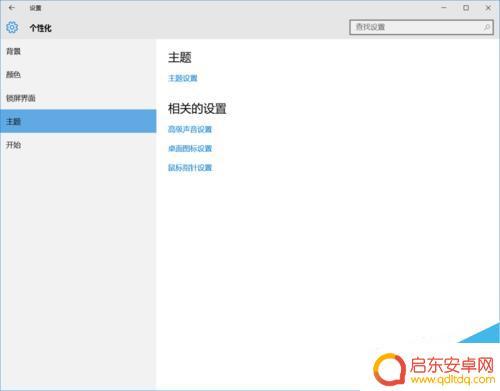
Task: Go back using the arrow icon
Action: [12, 8]
